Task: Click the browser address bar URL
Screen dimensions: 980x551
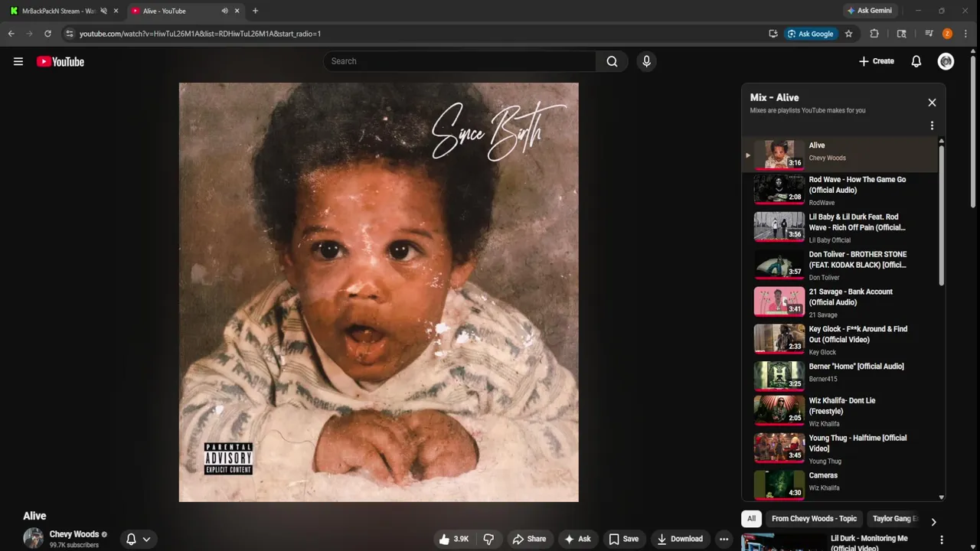Action: pos(200,34)
